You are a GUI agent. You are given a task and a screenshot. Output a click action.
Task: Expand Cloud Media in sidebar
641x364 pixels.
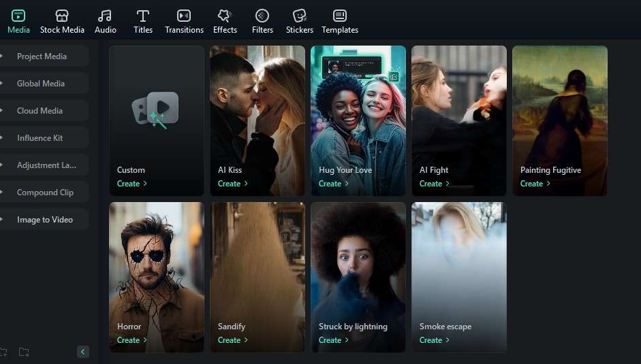[x=44, y=111]
